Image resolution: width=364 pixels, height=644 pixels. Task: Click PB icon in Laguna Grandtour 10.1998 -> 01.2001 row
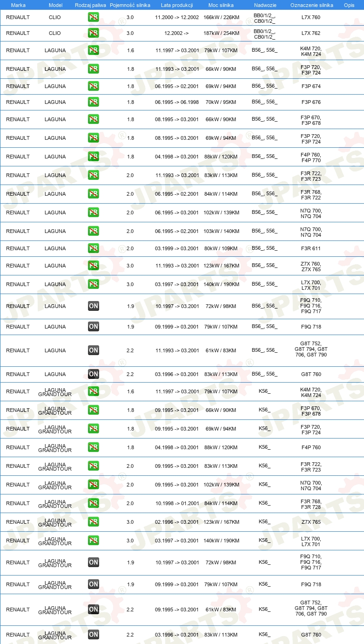[x=94, y=503]
